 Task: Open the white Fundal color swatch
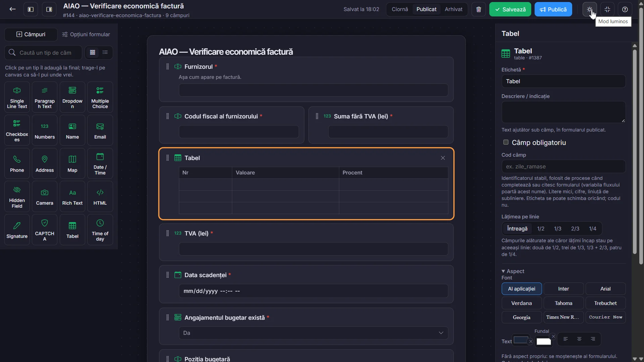[544, 341]
